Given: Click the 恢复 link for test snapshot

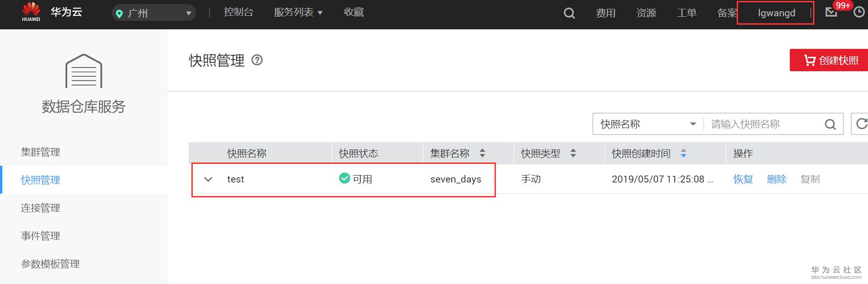Looking at the screenshot, I should pos(743,179).
